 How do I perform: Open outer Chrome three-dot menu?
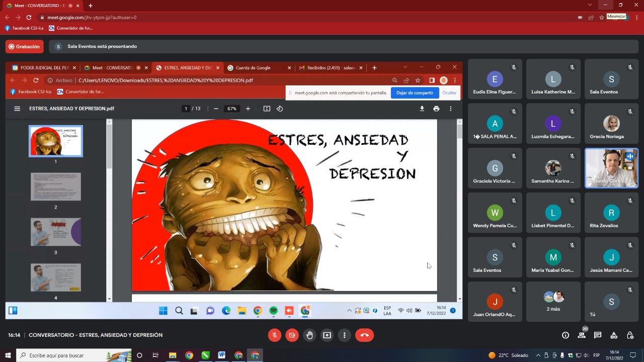(x=637, y=17)
